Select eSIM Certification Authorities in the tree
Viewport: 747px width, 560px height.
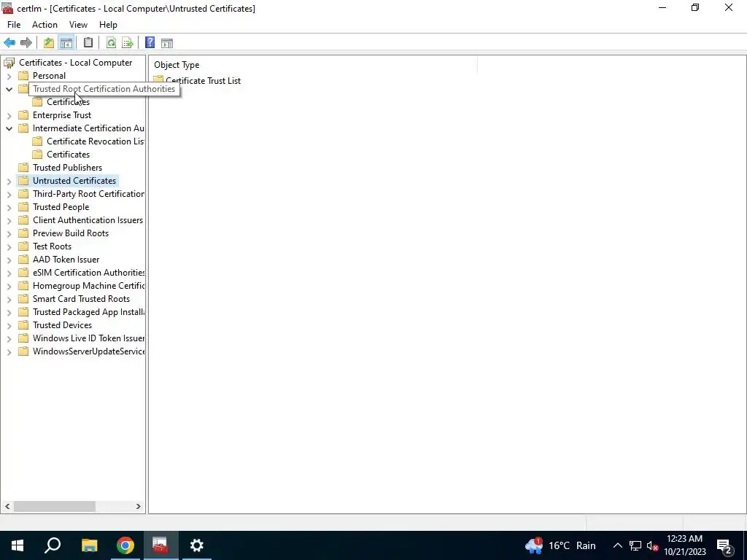(x=88, y=273)
